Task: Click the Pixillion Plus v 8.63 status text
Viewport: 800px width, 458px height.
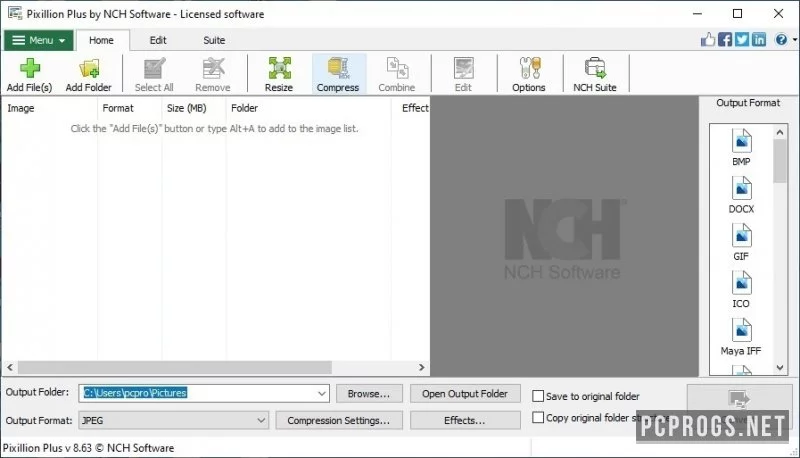Action: click(88, 448)
